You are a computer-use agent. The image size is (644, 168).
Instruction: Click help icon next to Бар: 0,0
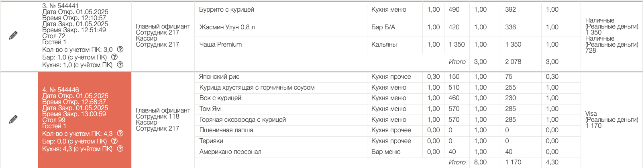tap(114, 141)
